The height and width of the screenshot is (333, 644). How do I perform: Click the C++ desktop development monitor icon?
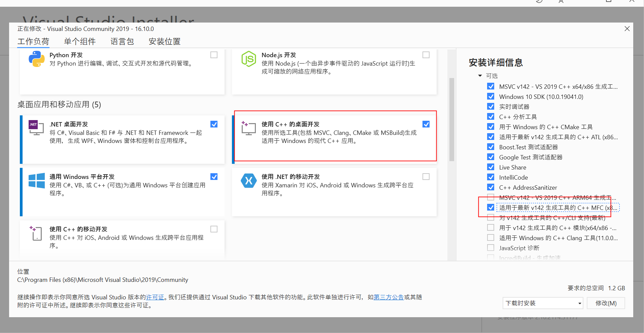click(x=248, y=128)
